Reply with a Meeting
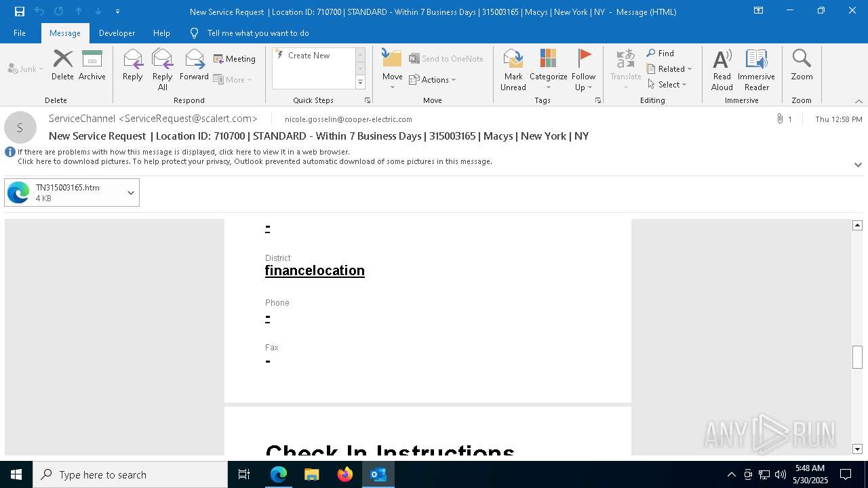Image resolution: width=868 pixels, height=488 pixels. click(235, 59)
